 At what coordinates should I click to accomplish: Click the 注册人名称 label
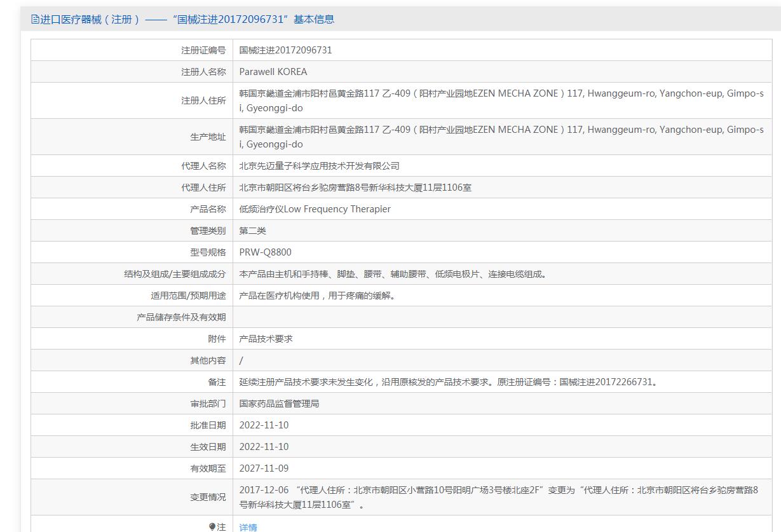pos(203,72)
